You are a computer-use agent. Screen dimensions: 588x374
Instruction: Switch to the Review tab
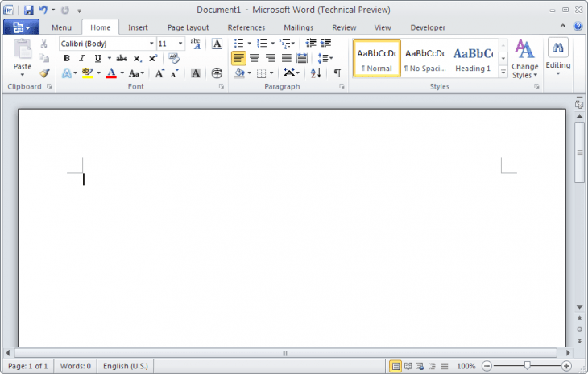pos(344,27)
